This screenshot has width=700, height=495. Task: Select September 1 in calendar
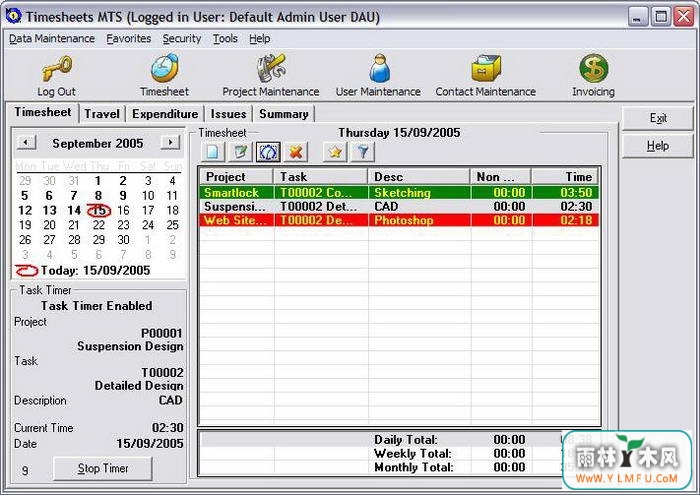(98, 181)
